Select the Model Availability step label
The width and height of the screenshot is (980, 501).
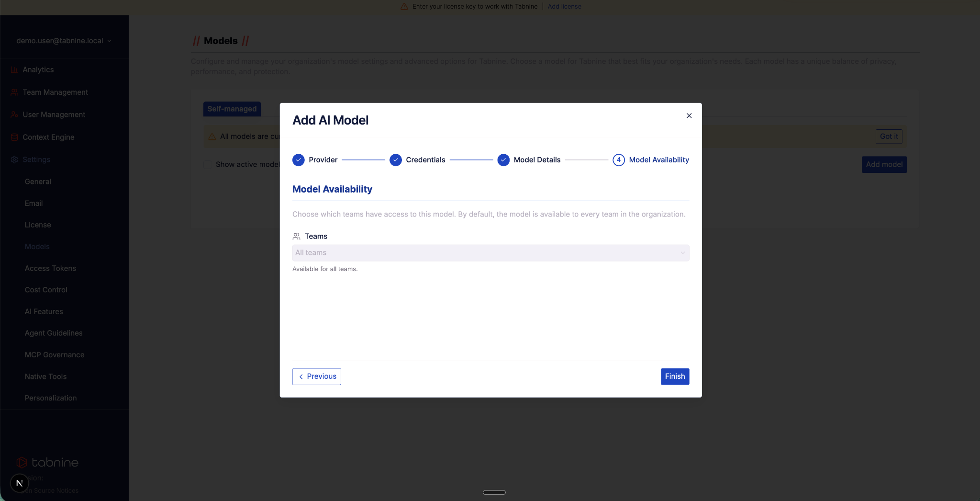659,160
